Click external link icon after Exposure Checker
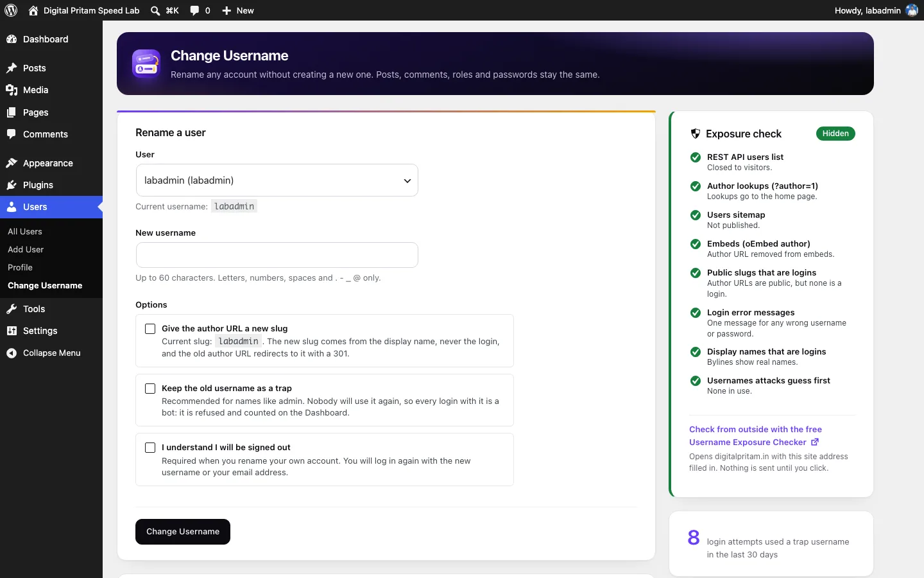The width and height of the screenshot is (924, 578). click(815, 442)
